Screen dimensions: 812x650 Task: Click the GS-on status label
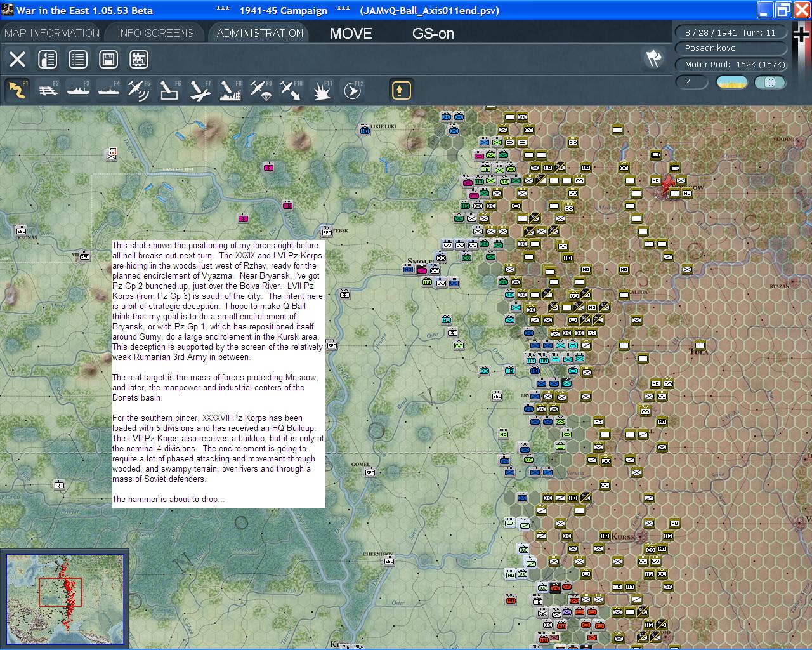point(433,34)
